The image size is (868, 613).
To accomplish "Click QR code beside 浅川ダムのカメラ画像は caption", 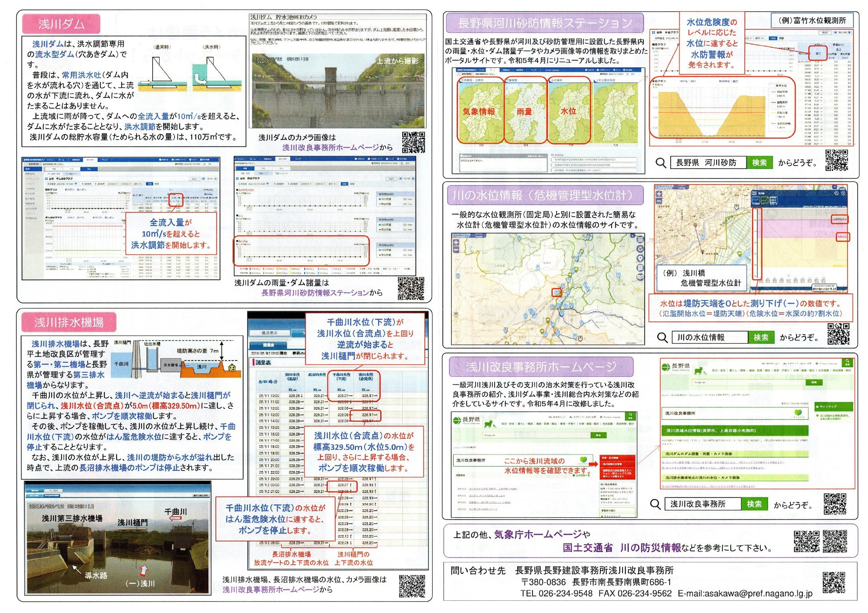I will point(413,143).
